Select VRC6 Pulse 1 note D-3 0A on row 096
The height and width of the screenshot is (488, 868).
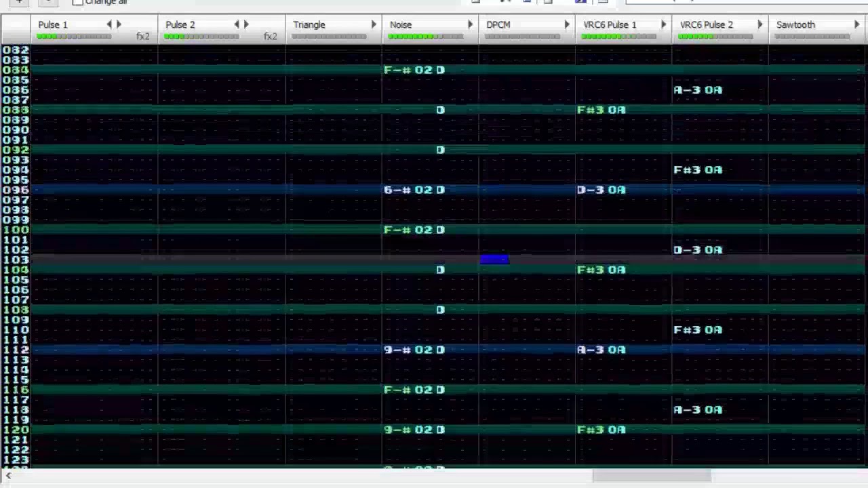coord(601,190)
